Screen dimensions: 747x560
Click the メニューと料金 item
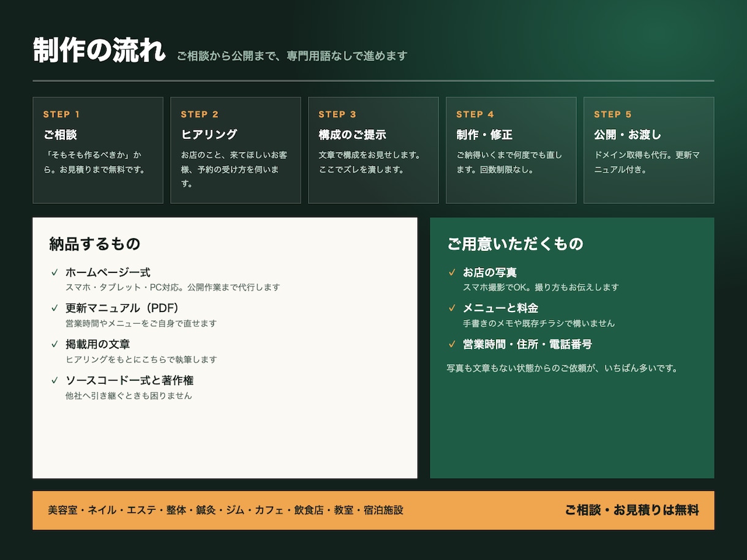click(x=501, y=308)
